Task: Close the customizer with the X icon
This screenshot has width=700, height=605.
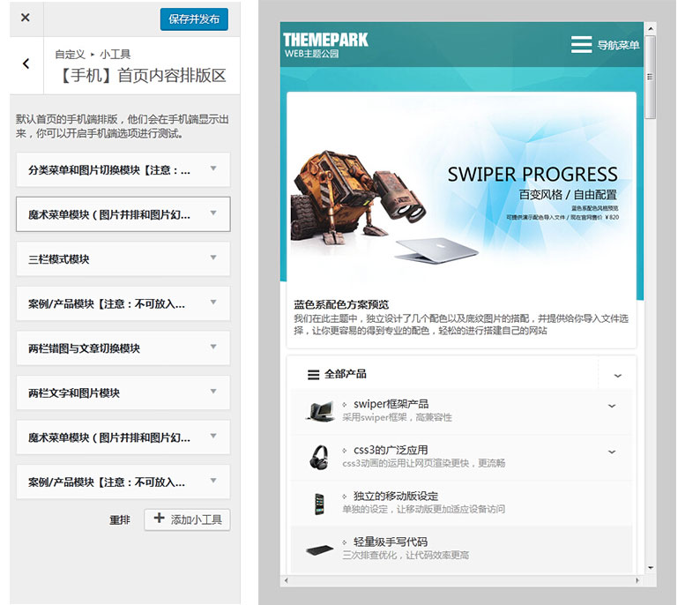Action: tap(26, 18)
